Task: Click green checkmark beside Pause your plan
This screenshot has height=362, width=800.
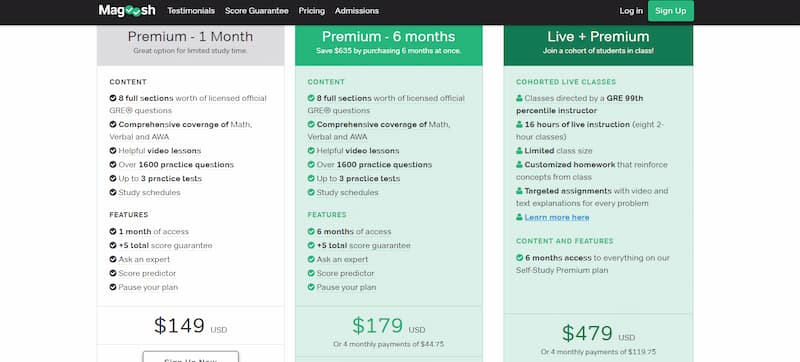Action: coord(311,287)
